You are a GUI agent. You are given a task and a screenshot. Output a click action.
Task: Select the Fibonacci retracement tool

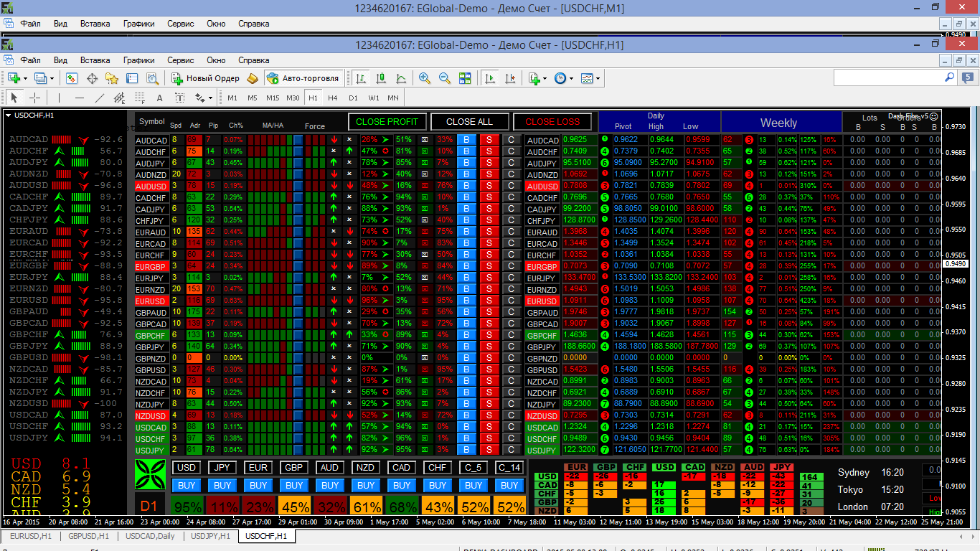click(x=139, y=98)
